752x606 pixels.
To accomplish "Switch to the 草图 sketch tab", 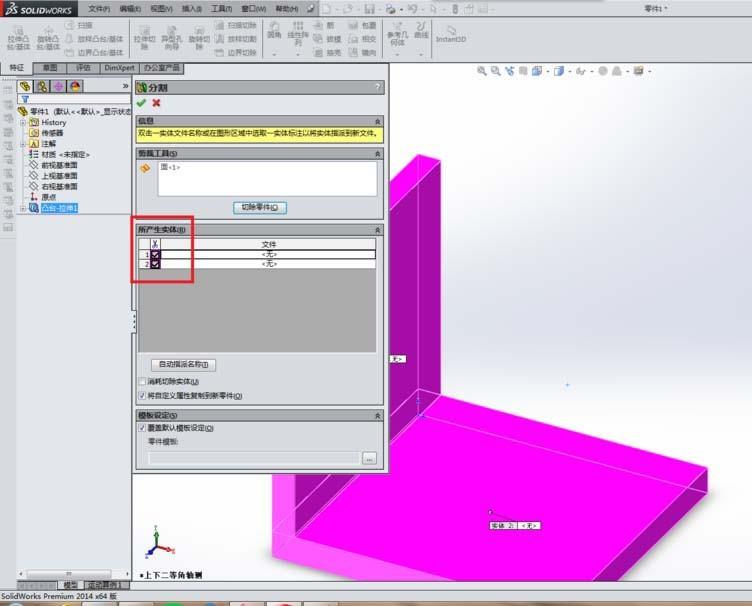I will 50,68.
